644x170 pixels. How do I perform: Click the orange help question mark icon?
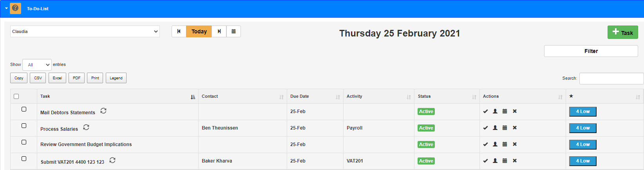[15, 8]
